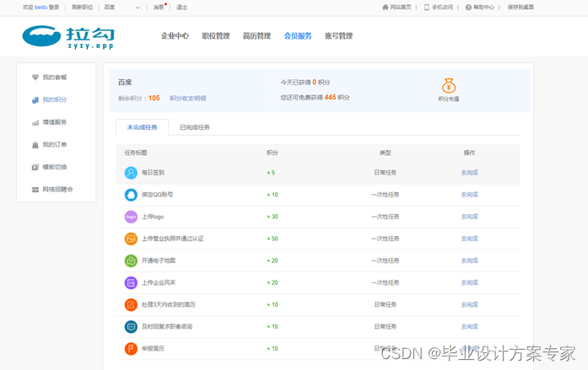Open 账号管理 in main navigation
The image size is (588, 370).
point(338,36)
